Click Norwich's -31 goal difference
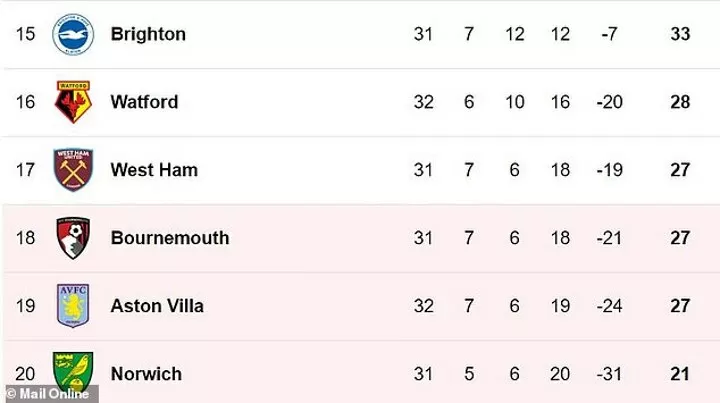The height and width of the screenshot is (403, 720). pos(609,374)
